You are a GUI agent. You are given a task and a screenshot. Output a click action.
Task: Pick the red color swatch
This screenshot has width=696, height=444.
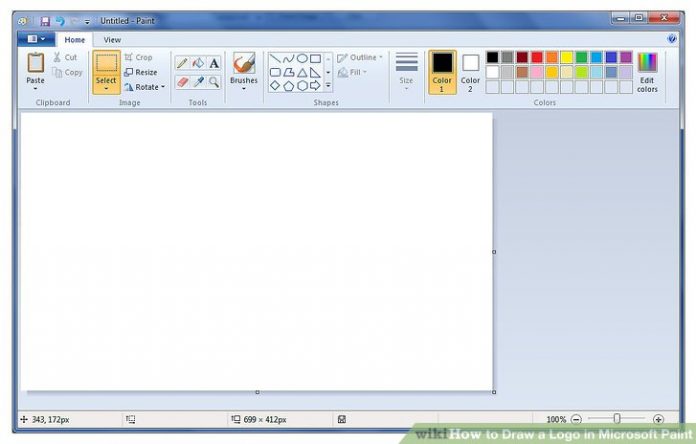pos(536,58)
